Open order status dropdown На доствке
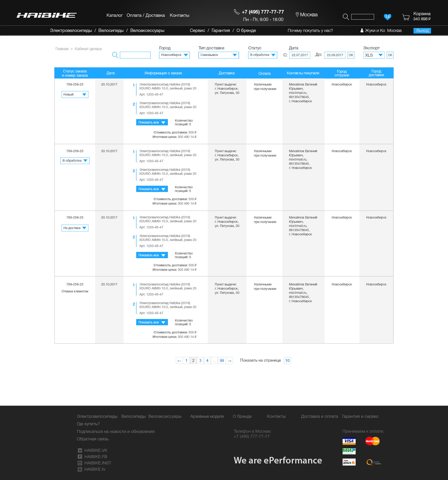 [x=75, y=228]
